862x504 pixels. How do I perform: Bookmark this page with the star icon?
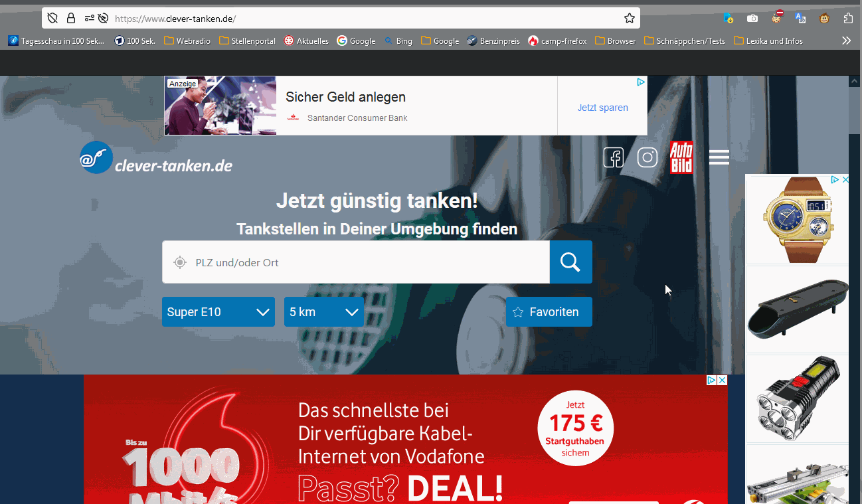630,19
